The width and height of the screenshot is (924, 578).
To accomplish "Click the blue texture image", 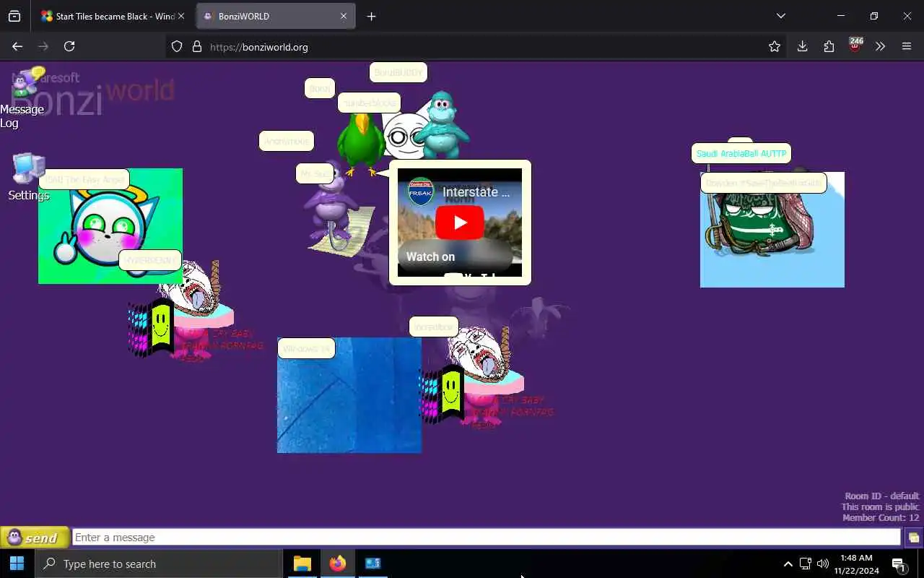I will tap(349, 395).
